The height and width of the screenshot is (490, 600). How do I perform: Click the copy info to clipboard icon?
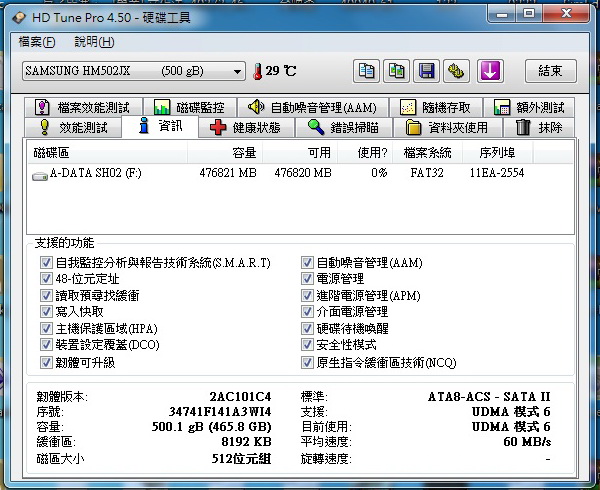click(x=366, y=71)
